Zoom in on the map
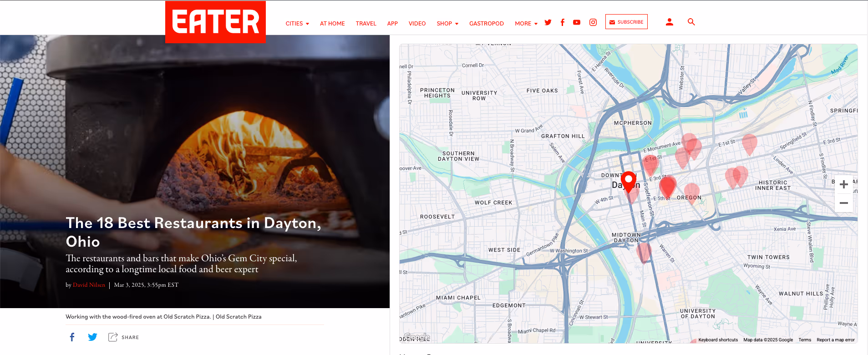Screen dimensions: 868x355 (x=844, y=184)
